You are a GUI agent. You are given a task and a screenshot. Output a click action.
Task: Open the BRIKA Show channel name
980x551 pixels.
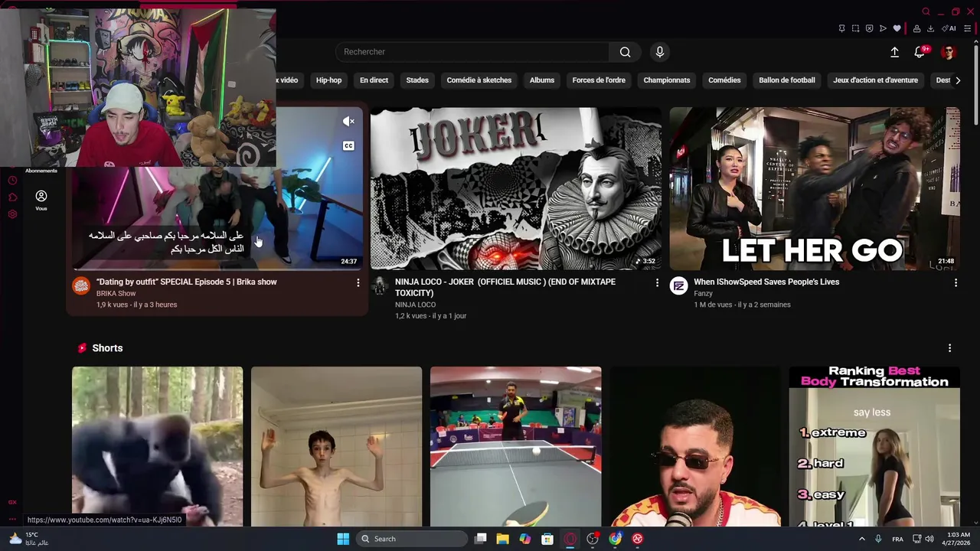point(116,294)
